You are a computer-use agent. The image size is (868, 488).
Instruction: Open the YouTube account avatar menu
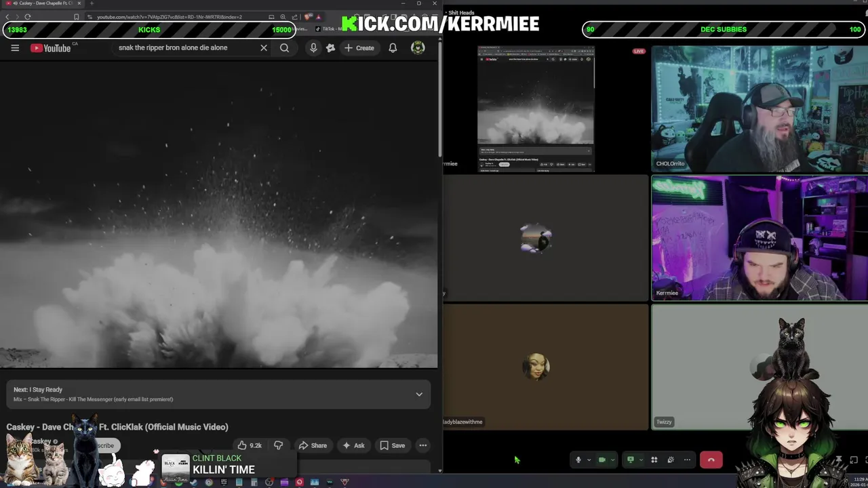coord(418,47)
